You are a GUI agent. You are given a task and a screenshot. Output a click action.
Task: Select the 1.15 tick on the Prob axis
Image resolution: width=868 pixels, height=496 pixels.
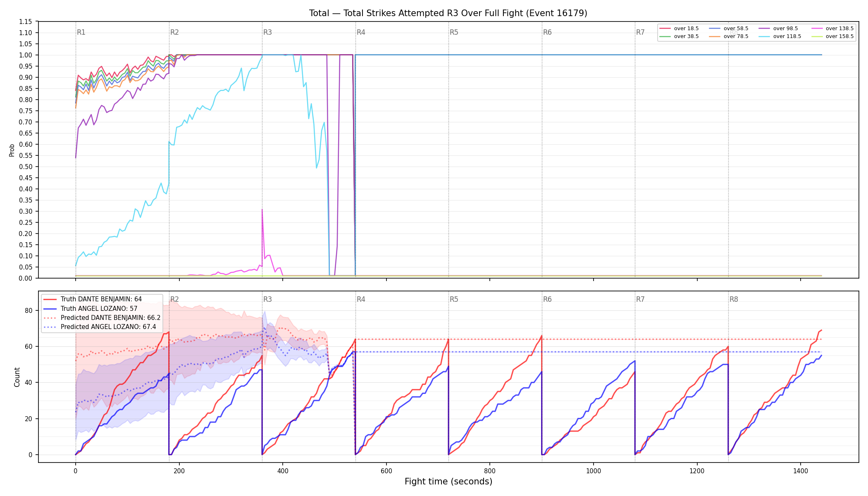pyautogui.click(x=26, y=21)
